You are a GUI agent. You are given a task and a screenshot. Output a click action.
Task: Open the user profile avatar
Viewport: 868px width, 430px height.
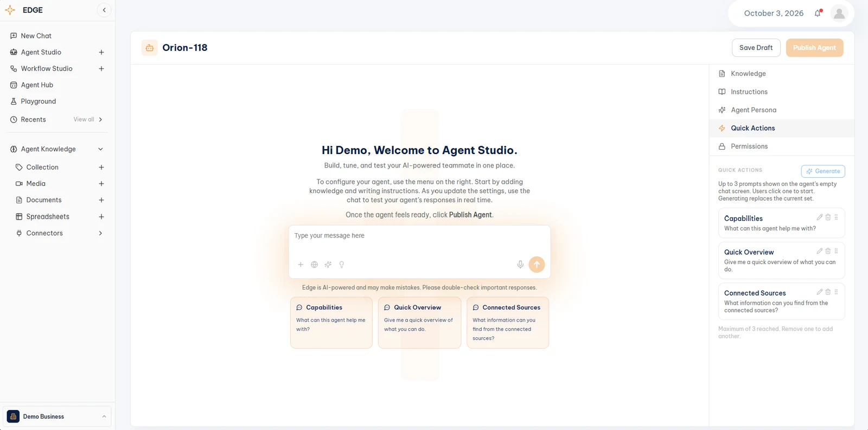click(x=839, y=13)
